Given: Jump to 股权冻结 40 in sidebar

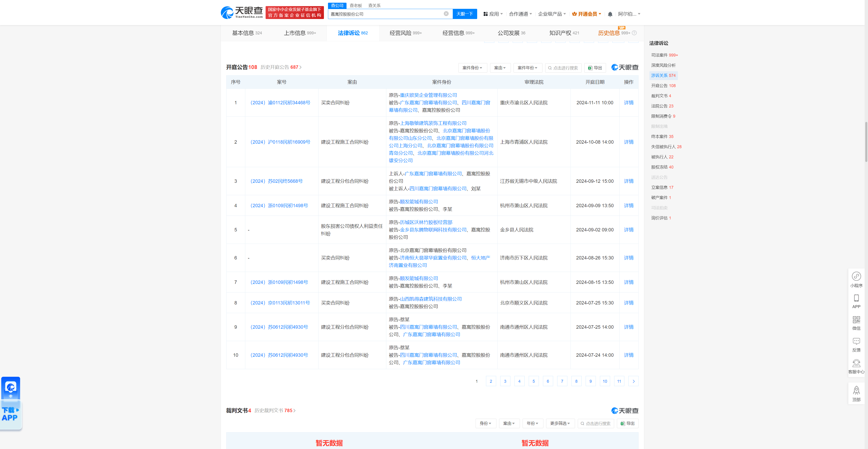Looking at the screenshot, I should tap(662, 167).
